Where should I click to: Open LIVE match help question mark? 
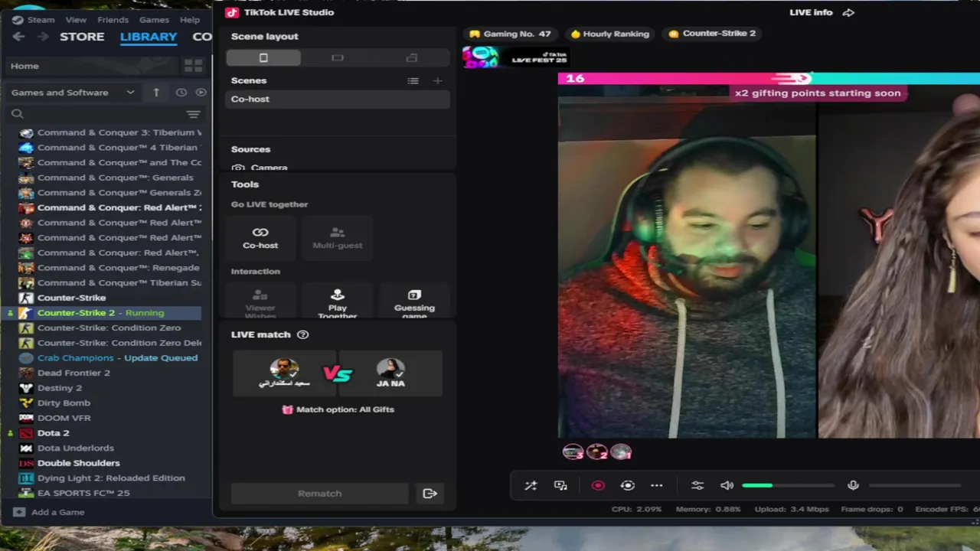tap(302, 334)
